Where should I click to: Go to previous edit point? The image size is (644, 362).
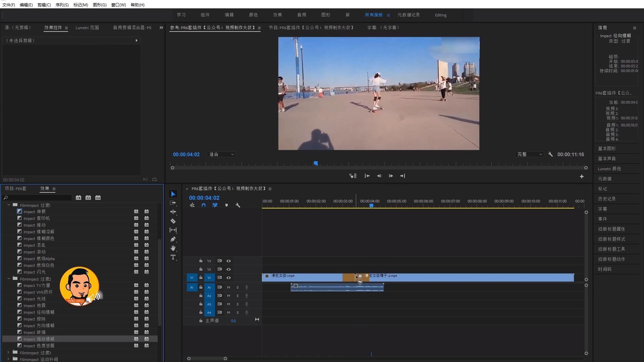point(367,176)
